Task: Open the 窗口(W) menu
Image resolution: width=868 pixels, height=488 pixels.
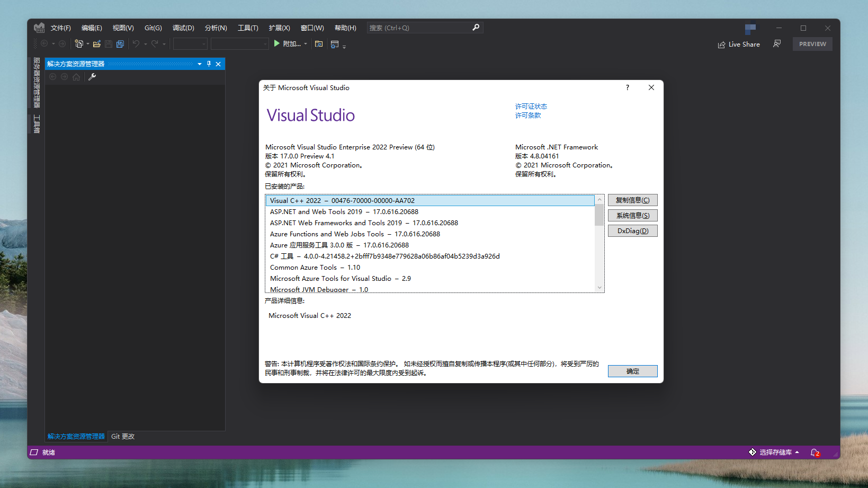Action: (312, 28)
